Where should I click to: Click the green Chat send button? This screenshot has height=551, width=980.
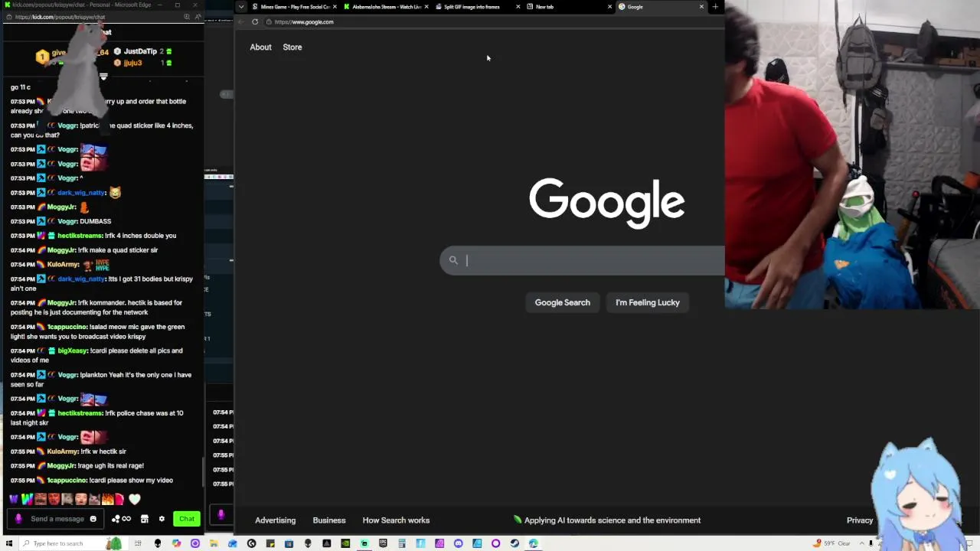point(187,519)
